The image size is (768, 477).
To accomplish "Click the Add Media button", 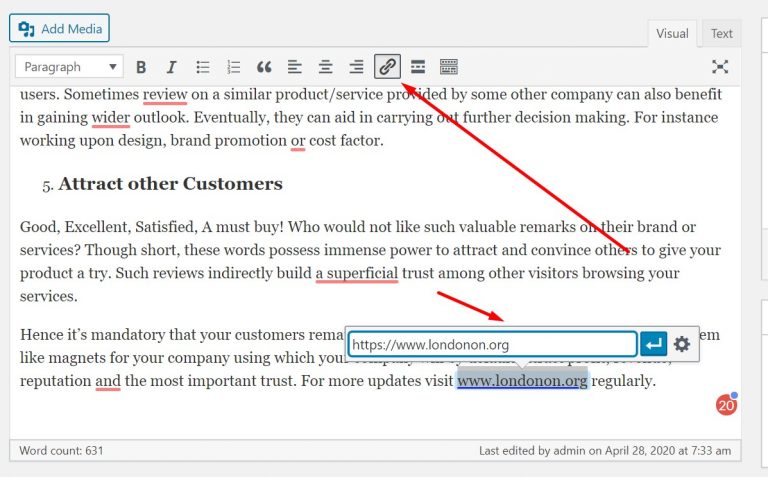I will pos(59,28).
